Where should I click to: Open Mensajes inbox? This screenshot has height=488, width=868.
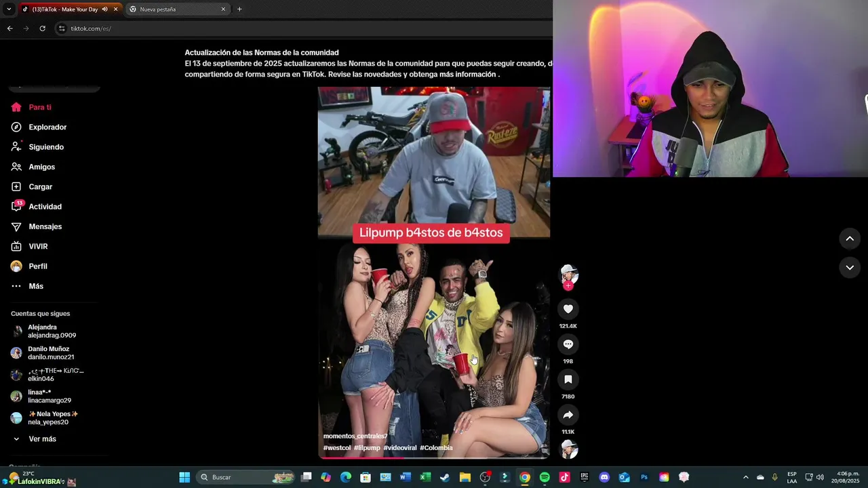click(x=37, y=226)
